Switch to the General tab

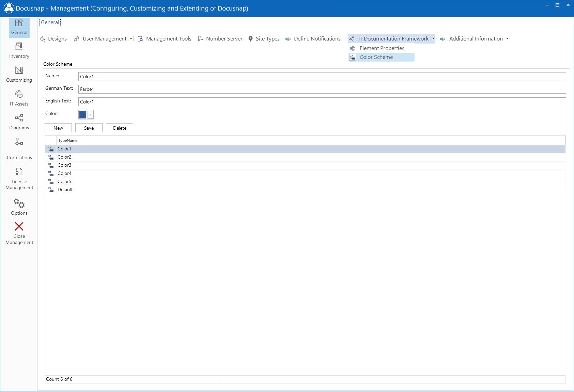[50, 22]
